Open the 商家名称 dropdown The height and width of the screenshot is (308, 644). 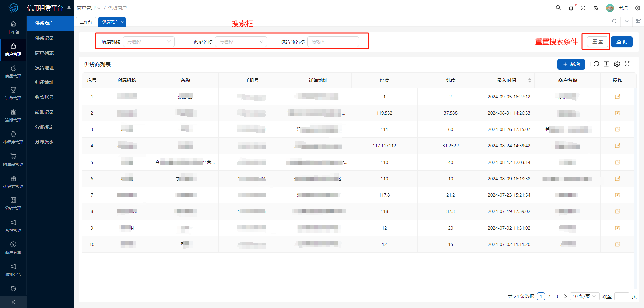(x=241, y=42)
